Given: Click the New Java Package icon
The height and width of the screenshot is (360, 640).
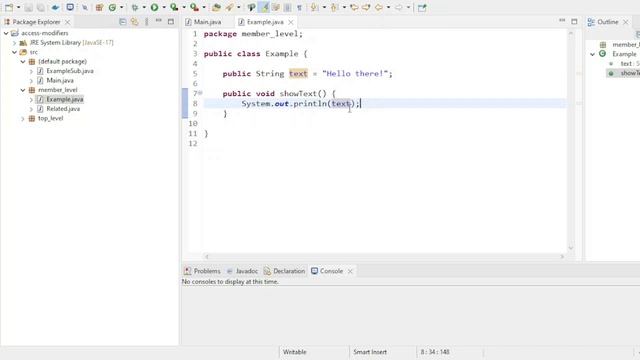Looking at the screenshot, I should pyautogui.click(x=99, y=7).
